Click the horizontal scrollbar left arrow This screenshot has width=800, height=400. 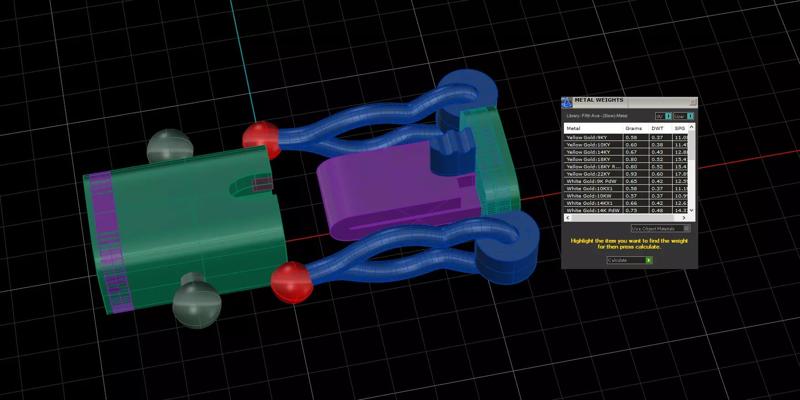click(x=568, y=218)
